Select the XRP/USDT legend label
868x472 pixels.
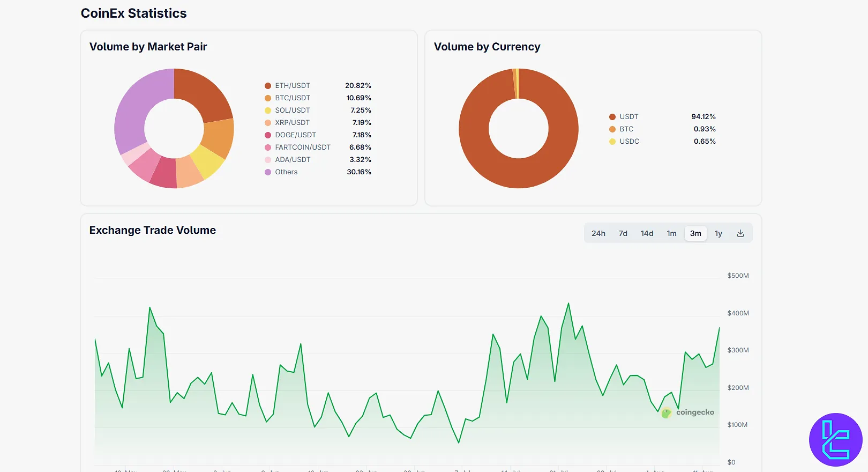[x=293, y=123]
